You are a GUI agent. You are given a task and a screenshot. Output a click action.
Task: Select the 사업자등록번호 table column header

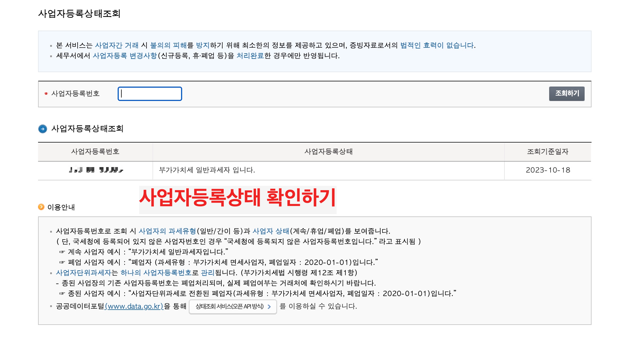[x=95, y=151]
